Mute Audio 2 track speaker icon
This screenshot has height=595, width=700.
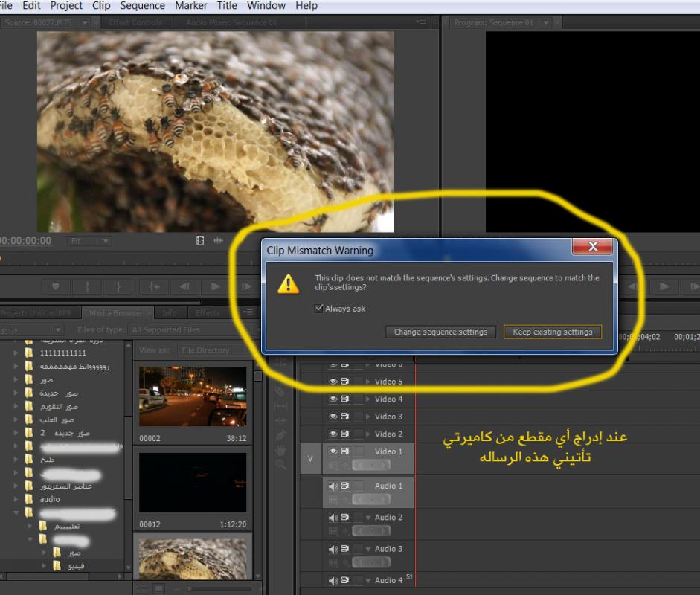point(333,518)
